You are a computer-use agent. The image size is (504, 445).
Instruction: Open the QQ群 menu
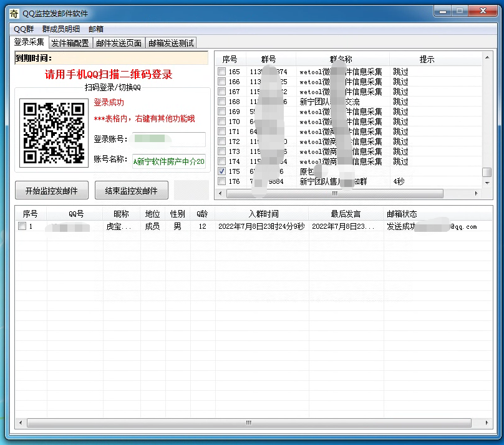click(24, 29)
